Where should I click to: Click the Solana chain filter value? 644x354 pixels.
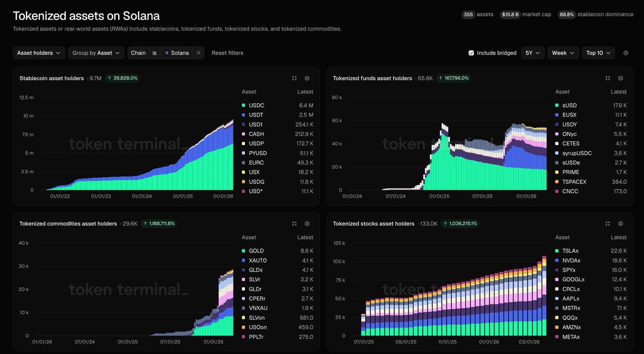(x=177, y=53)
